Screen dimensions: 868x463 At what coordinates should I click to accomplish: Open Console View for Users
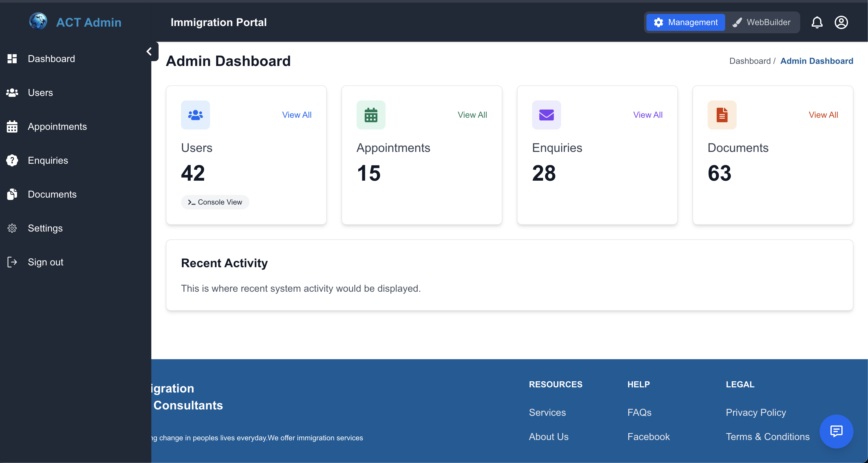click(215, 202)
